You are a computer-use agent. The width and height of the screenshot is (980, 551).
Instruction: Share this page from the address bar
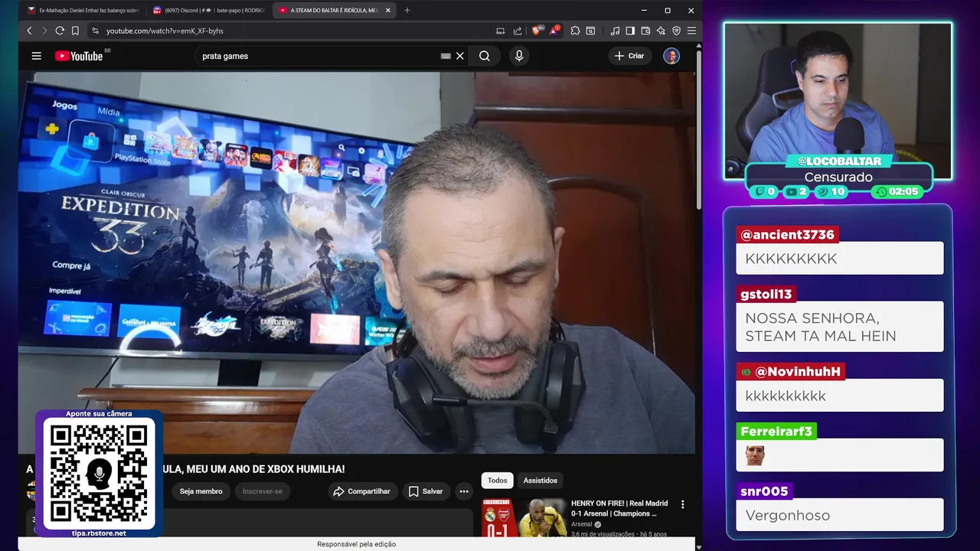click(x=518, y=31)
